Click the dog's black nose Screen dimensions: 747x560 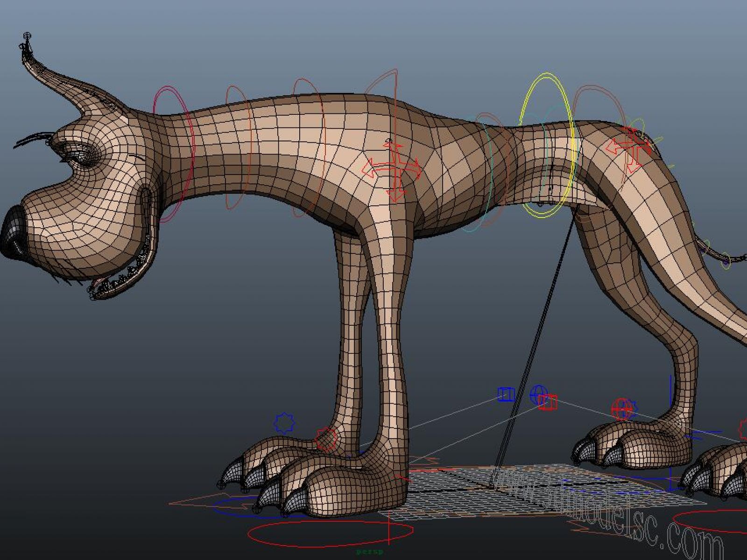[x=14, y=233]
